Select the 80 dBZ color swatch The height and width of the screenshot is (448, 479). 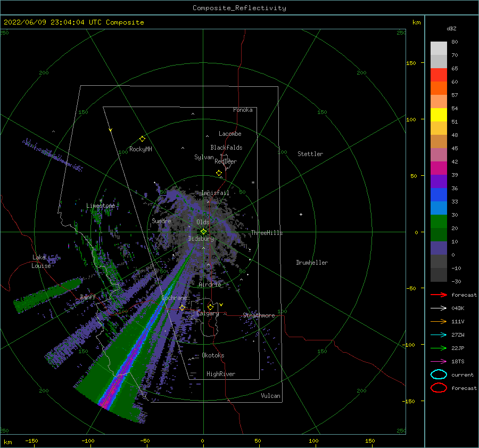[439, 48]
